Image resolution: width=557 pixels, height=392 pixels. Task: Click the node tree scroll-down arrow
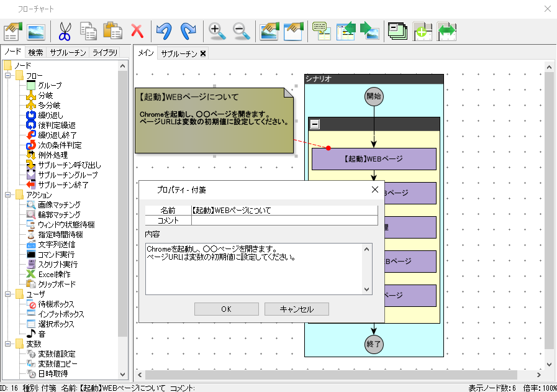[122, 374]
